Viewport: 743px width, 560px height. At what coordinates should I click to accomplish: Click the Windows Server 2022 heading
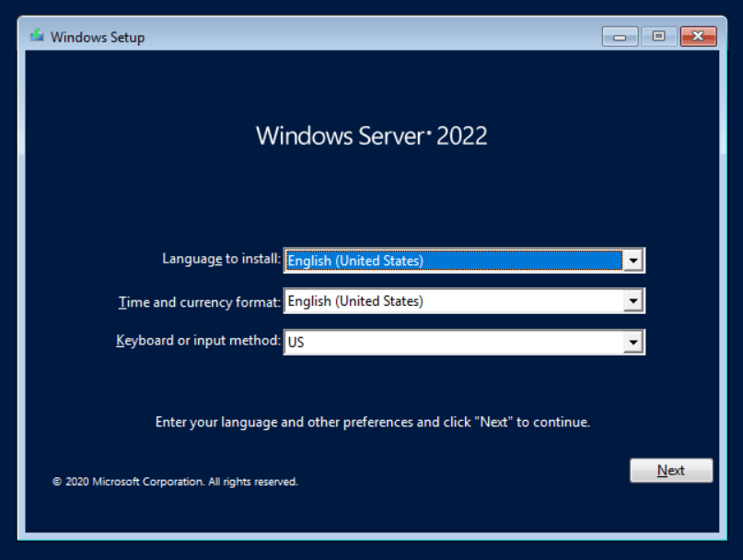click(371, 136)
